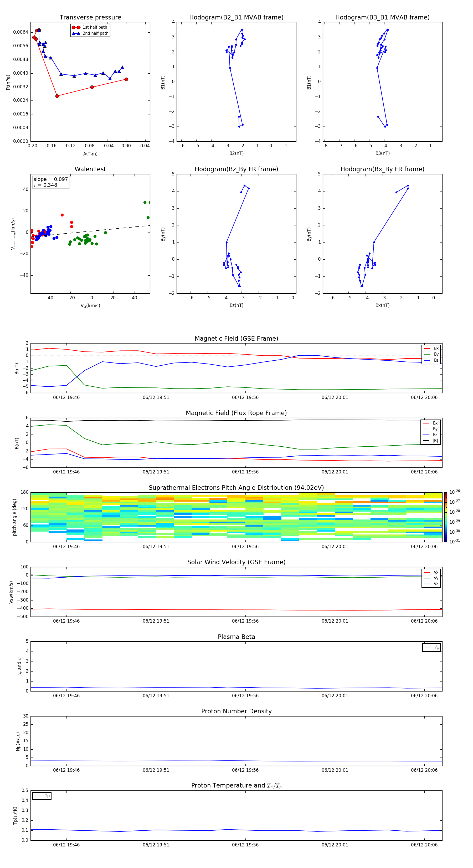The image size is (473, 868).
Task: Click the "pitch angle (deg)" y-axis label
Action: pos(14,517)
